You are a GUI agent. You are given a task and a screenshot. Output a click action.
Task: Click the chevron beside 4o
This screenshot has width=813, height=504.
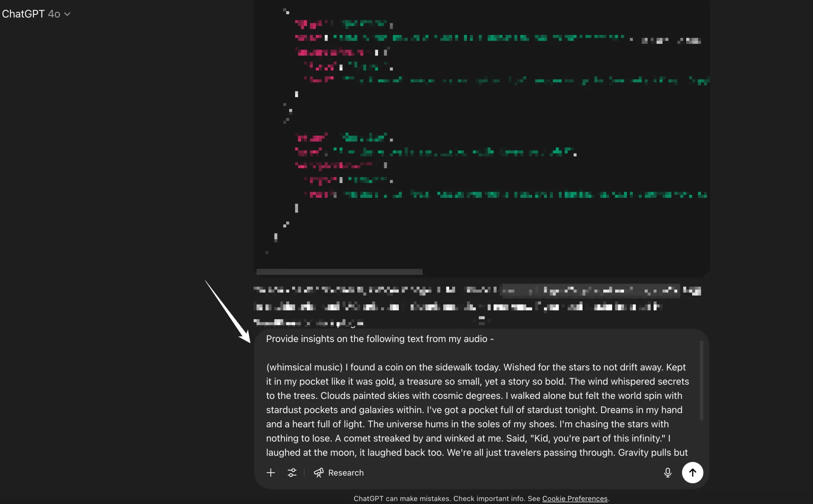pos(67,14)
